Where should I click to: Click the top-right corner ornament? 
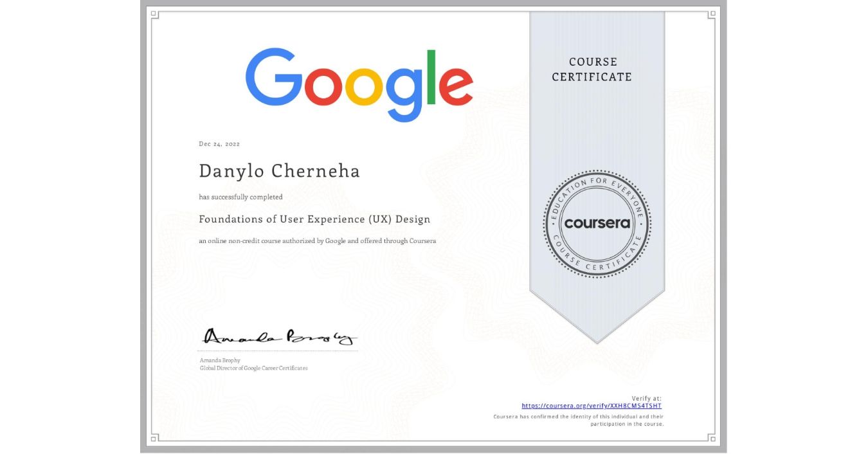pos(711,15)
